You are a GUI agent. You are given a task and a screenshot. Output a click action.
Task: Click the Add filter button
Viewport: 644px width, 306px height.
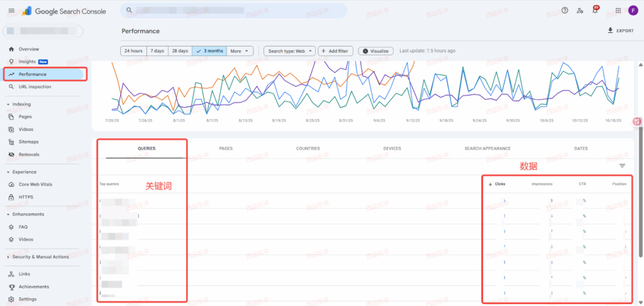(x=336, y=51)
